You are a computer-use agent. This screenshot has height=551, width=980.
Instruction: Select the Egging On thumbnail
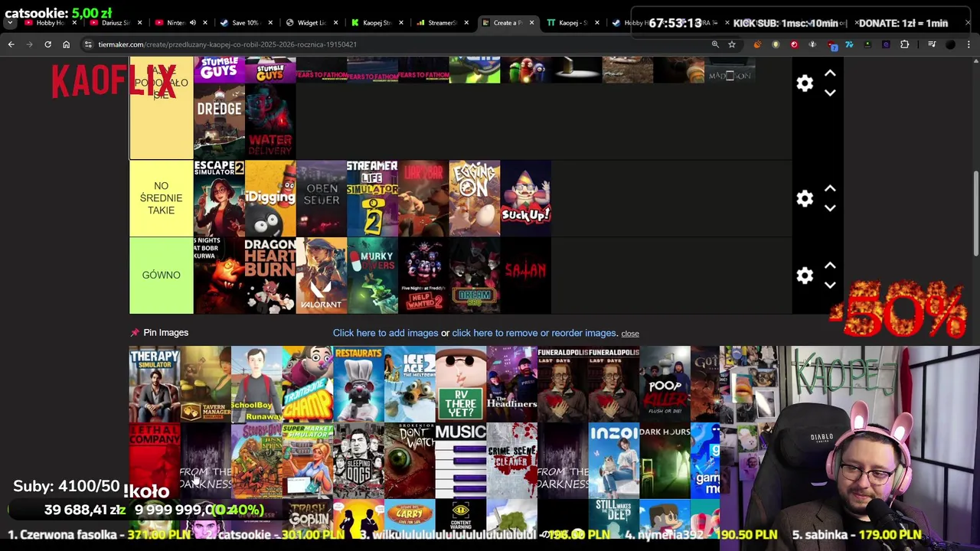tap(475, 198)
